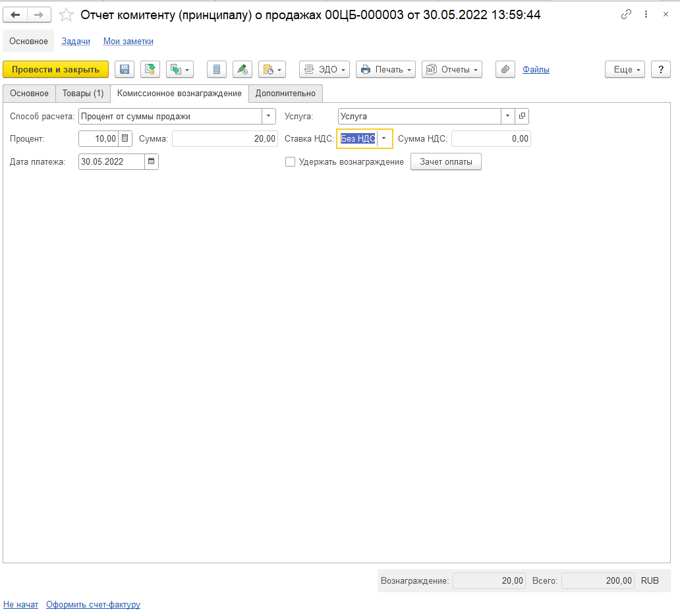Click the open Услуга item icon
Screen dimensions: 680x616
click(522, 117)
